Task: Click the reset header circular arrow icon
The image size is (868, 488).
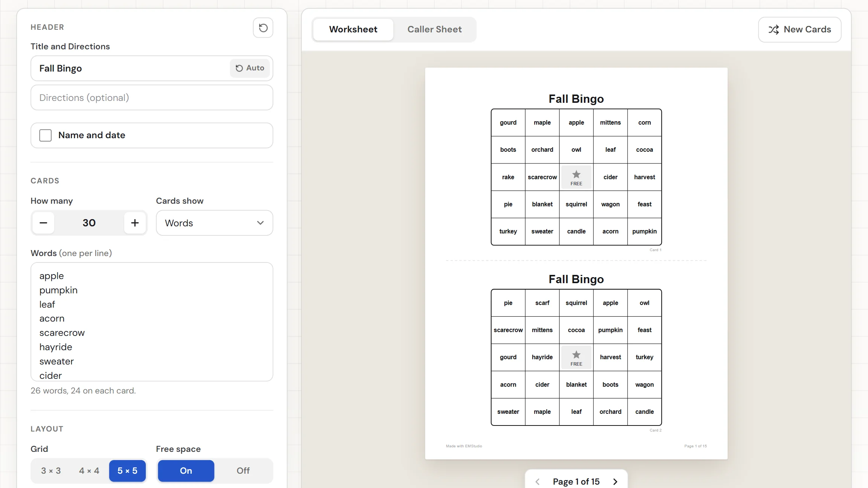Action: pos(263,27)
